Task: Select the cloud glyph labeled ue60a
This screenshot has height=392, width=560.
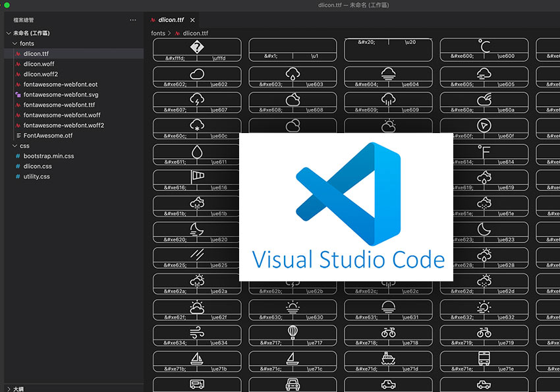Action: [484, 99]
